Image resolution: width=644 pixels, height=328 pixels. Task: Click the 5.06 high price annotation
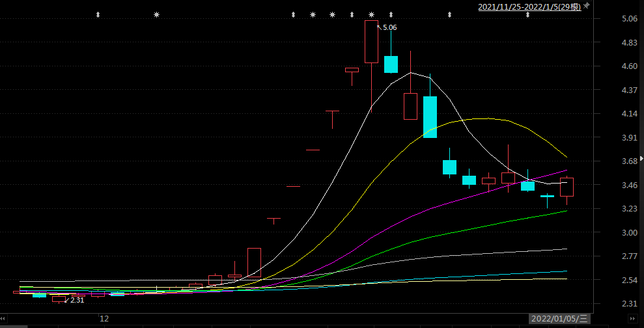pyautogui.click(x=389, y=27)
